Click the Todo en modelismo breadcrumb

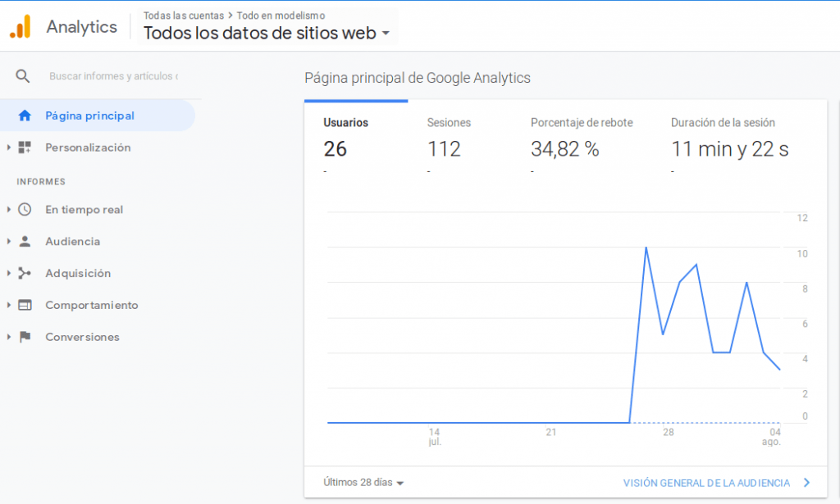[281, 16]
